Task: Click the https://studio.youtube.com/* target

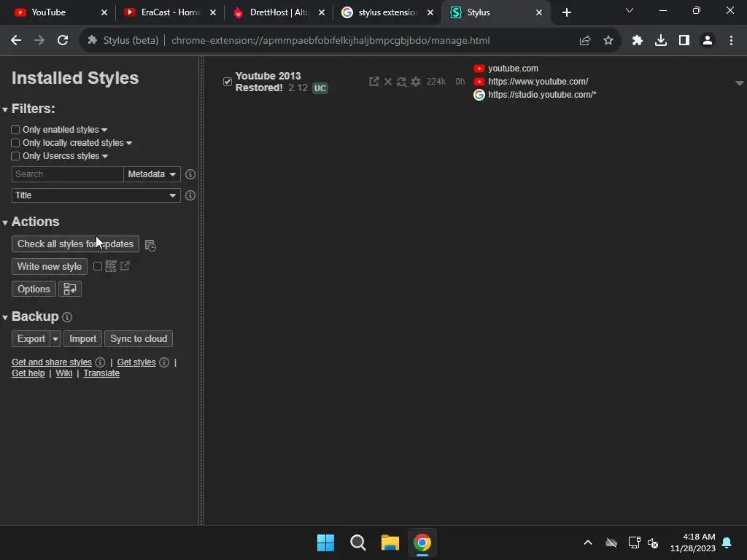Action: [x=542, y=95]
